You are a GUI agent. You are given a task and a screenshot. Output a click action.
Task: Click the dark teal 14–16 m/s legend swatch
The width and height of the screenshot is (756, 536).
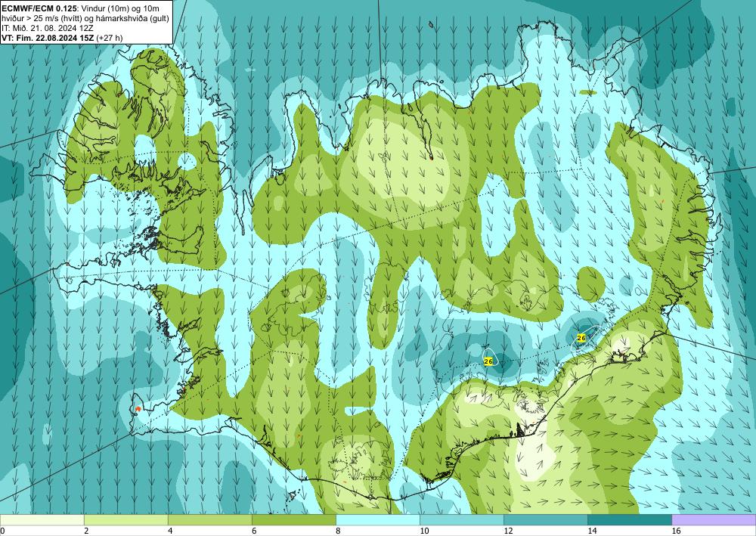630,520
